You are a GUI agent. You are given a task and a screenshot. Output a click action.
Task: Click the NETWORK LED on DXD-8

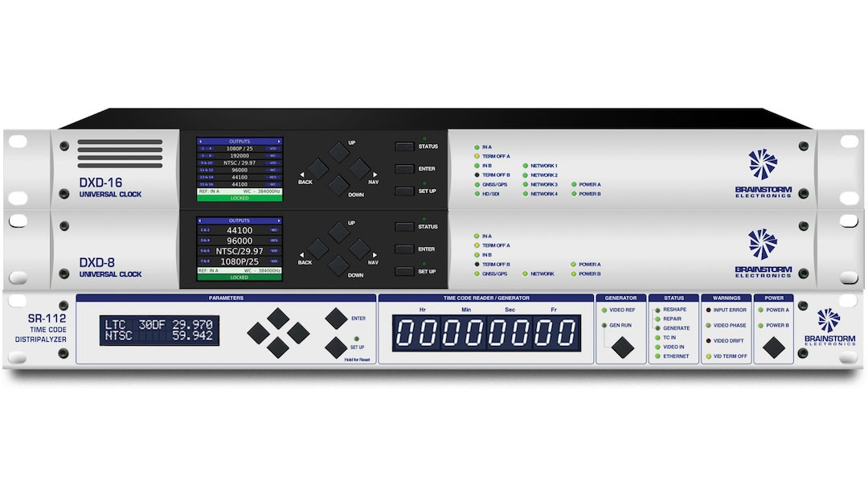tap(526, 273)
